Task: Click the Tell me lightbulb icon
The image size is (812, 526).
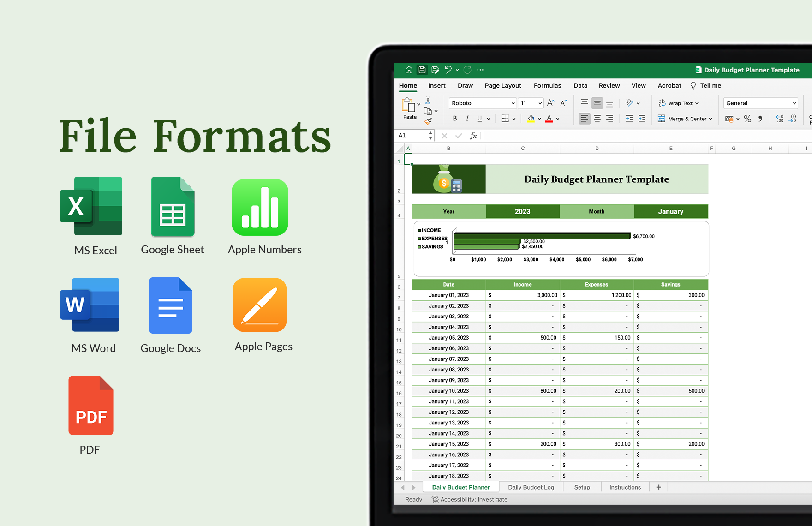Action: click(x=693, y=85)
